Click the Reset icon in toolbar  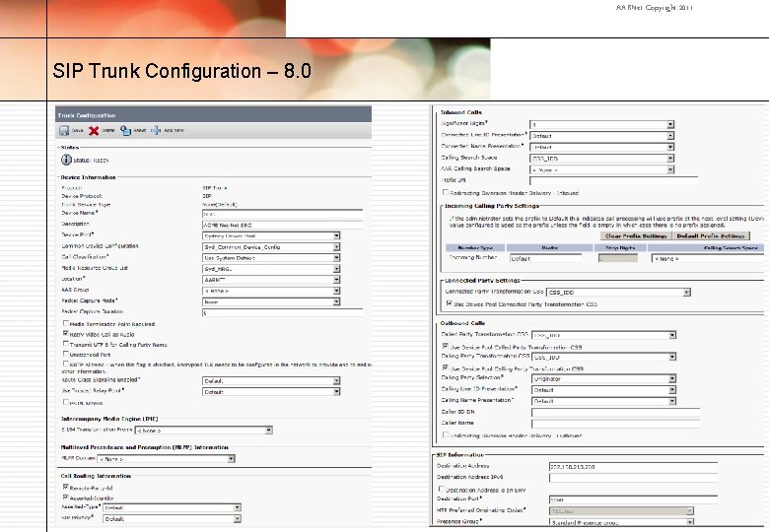[x=125, y=131]
